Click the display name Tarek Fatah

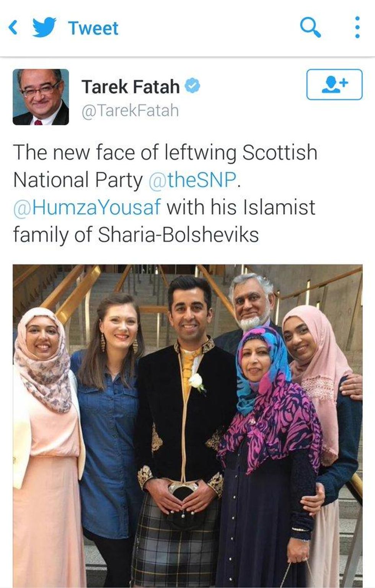tap(130, 86)
